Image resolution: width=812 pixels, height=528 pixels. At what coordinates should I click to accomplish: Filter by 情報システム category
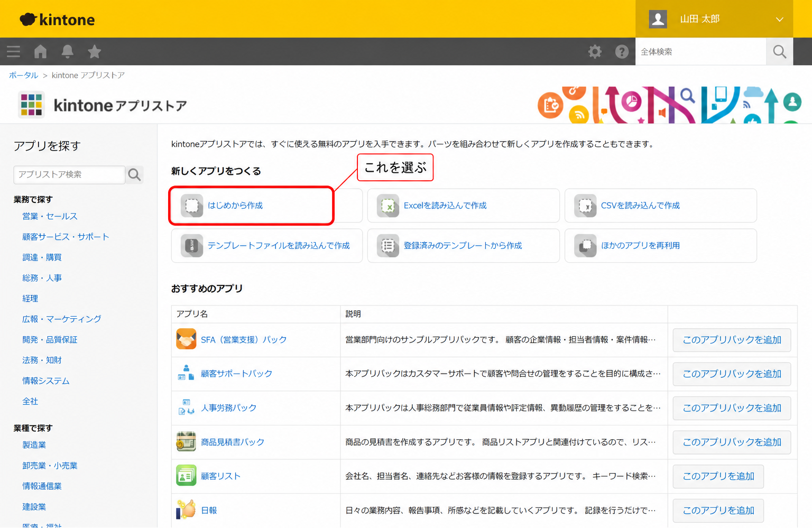tap(45, 381)
